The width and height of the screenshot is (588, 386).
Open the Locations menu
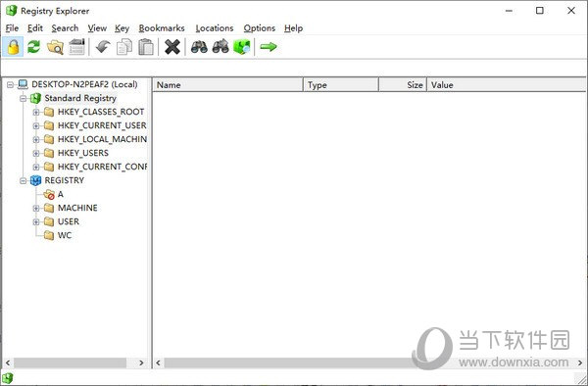coord(215,28)
